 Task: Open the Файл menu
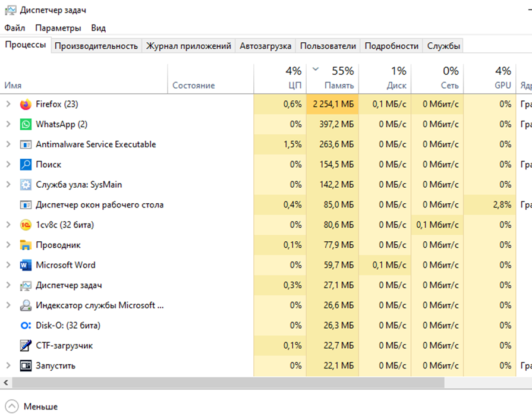[14, 28]
